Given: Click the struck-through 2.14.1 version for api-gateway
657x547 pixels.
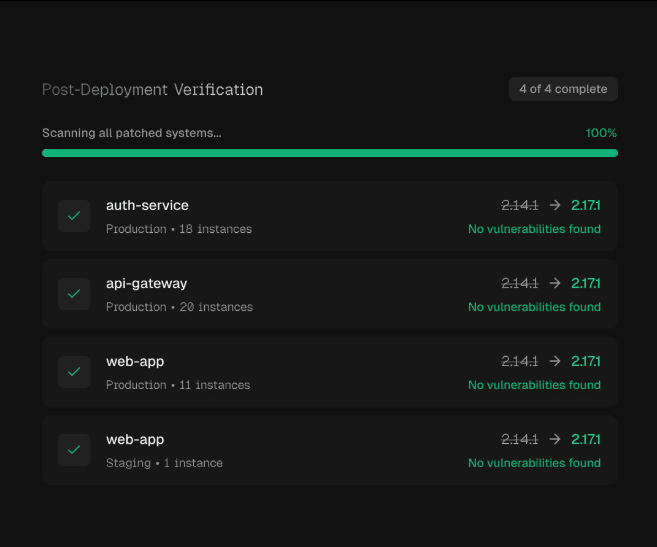Looking at the screenshot, I should (x=519, y=283).
